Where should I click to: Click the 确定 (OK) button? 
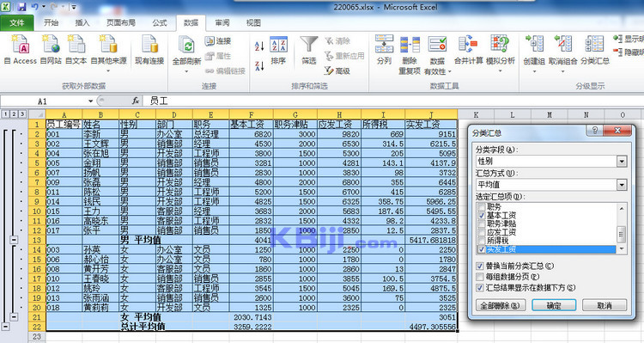pos(554,305)
